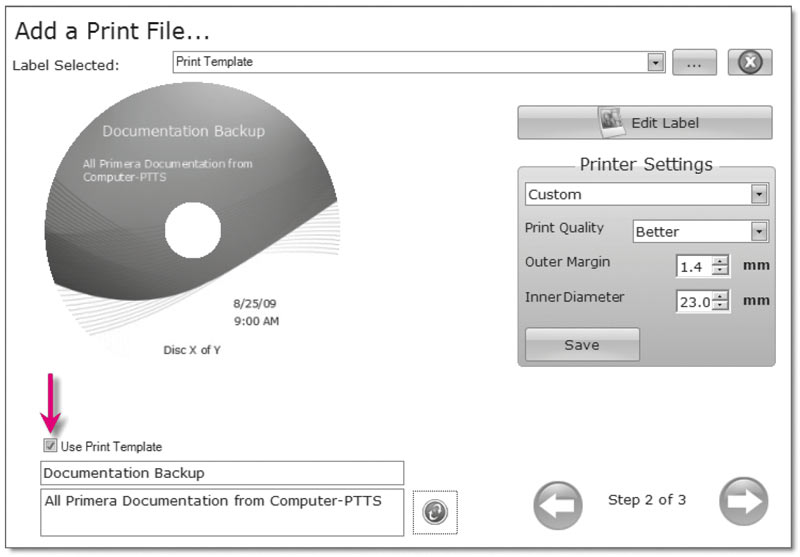Click the Printer Settings group title
Image resolution: width=800 pixels, height=557 pixels.
tap(646, 164)
